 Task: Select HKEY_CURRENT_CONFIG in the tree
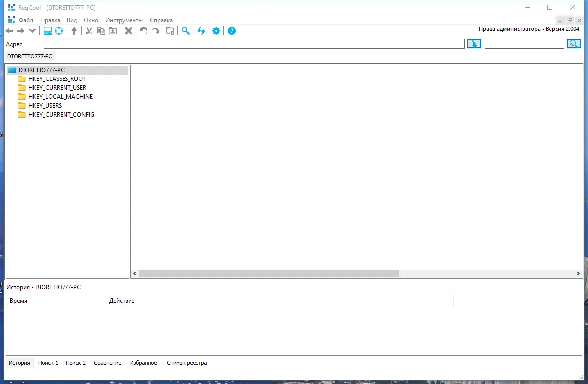click(61, 115)
